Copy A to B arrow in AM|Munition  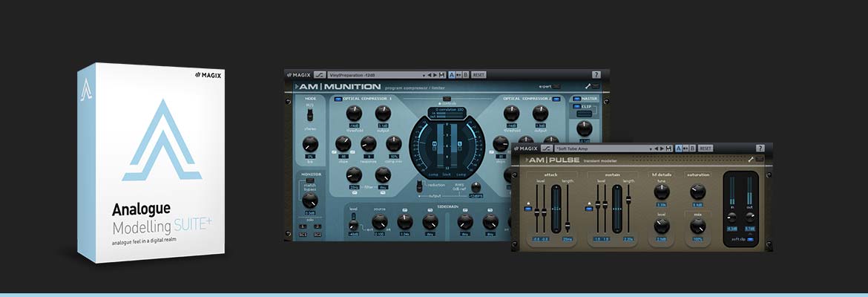click(x=459, y=75)
